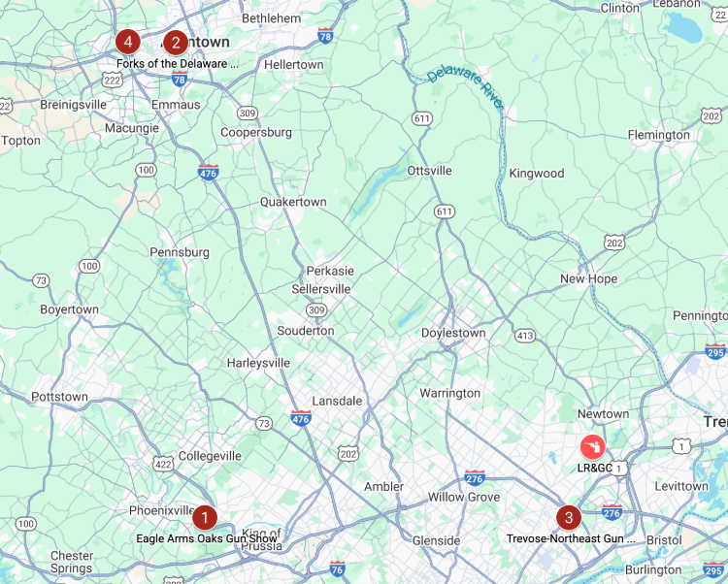Click the Pottstown town label

point(59,397)
